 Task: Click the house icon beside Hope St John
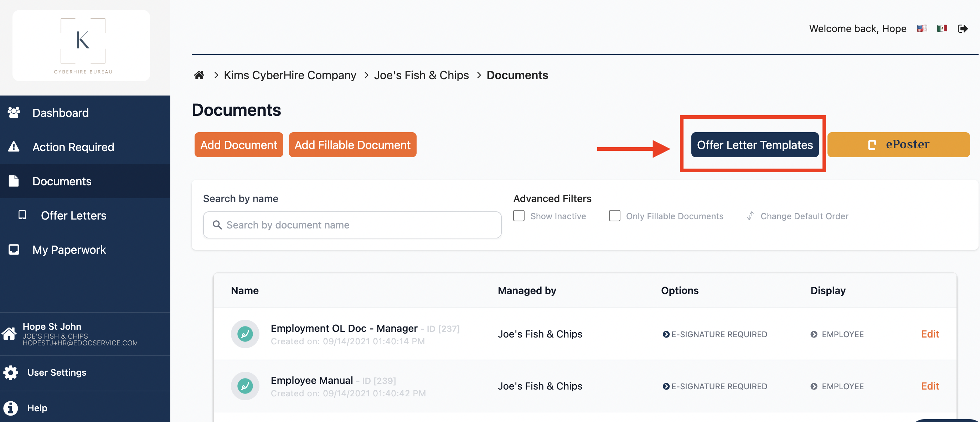click(9, 333)
